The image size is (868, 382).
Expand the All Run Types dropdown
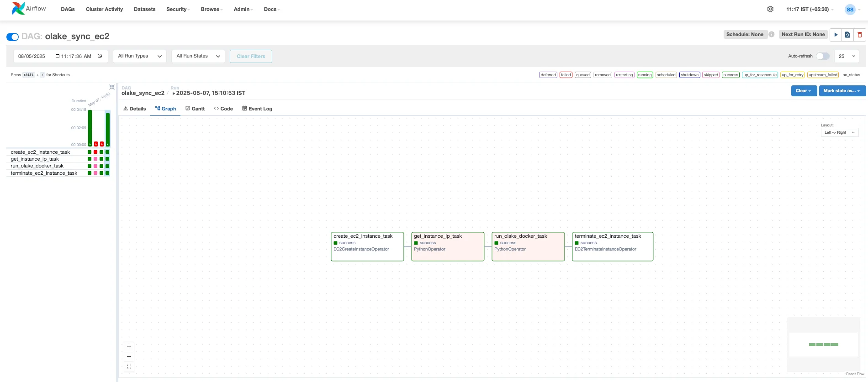pyautogui.click(x=139, y=56)
